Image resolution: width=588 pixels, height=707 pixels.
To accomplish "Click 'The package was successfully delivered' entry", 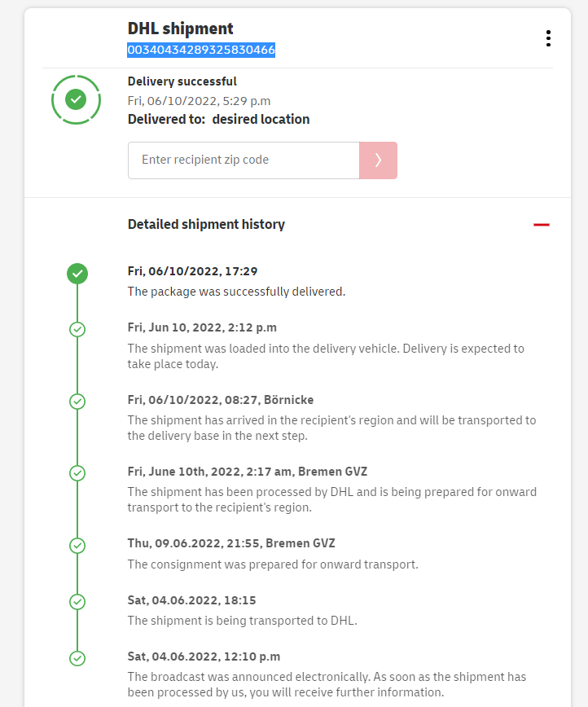I will click(x=236, y=291).
